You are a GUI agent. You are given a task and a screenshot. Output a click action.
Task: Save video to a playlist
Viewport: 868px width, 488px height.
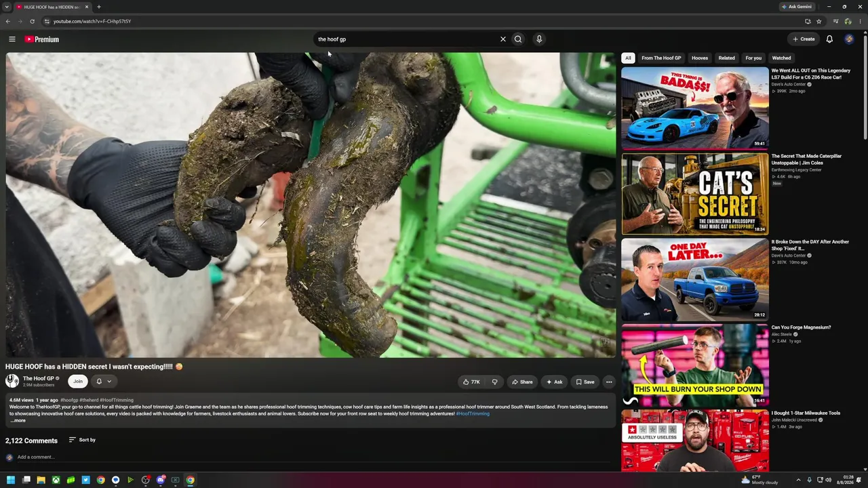pyautogui.click(x=585, y=382)
